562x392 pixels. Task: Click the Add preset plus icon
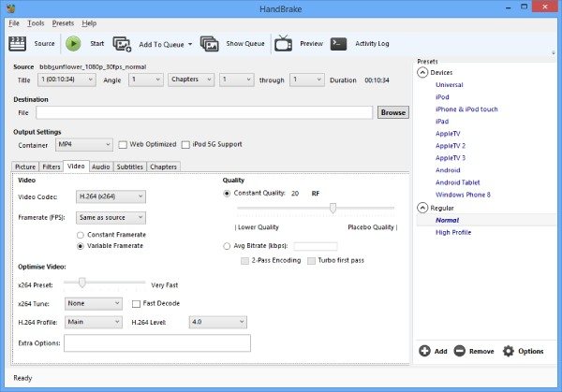pos(424,351)
